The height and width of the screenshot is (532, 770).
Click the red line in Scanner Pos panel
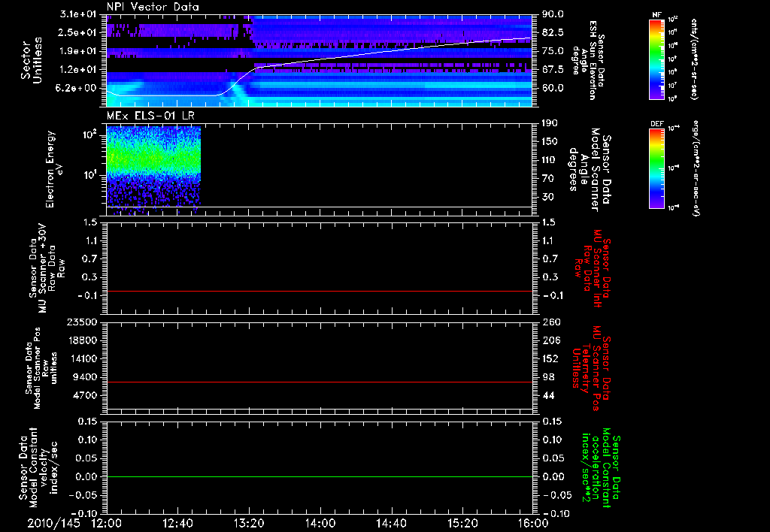click(319, 382)
